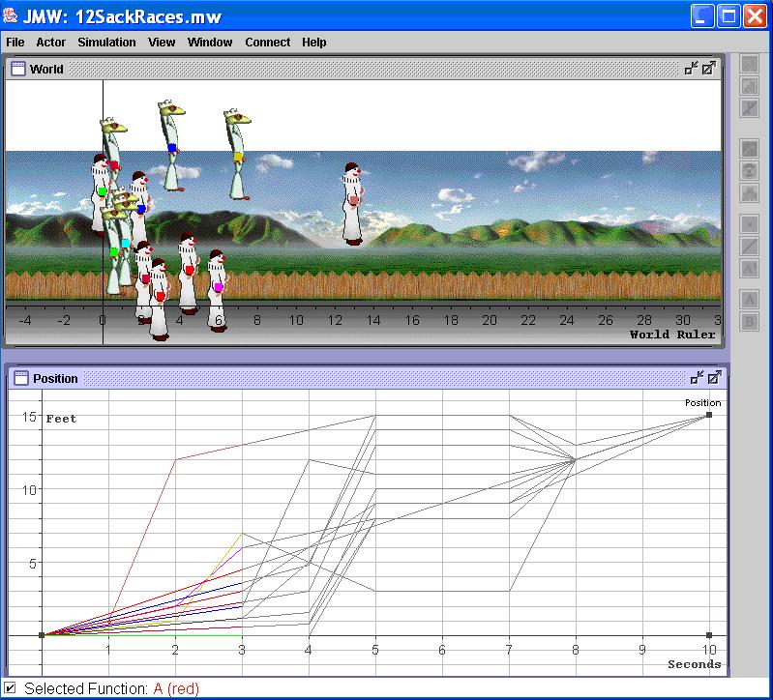
Task: Maximize the Position graph panel
Action: click(714, 378)
